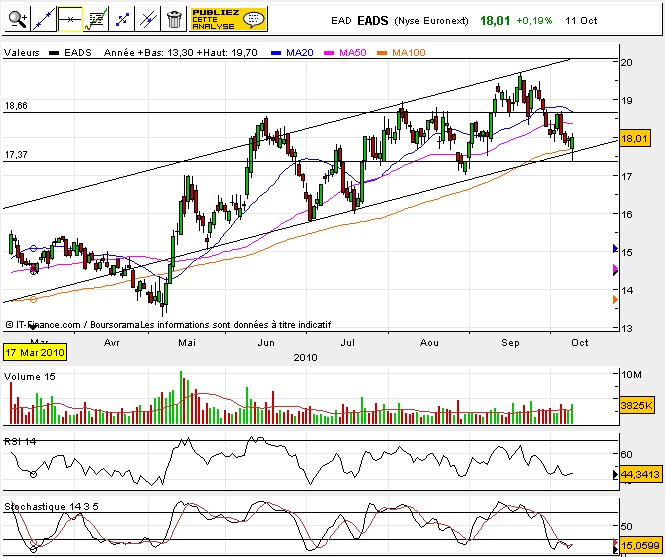The height and width of the screenshot is (557, 666).
Task: Click the EADS stock name header
Action: pos(373,21)
